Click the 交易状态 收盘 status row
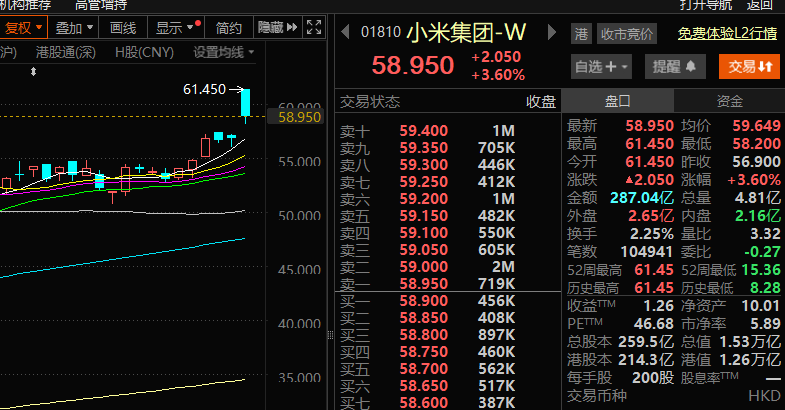This screenshot has height=410, width=785. pyautogui.click(x=448, y=102)
